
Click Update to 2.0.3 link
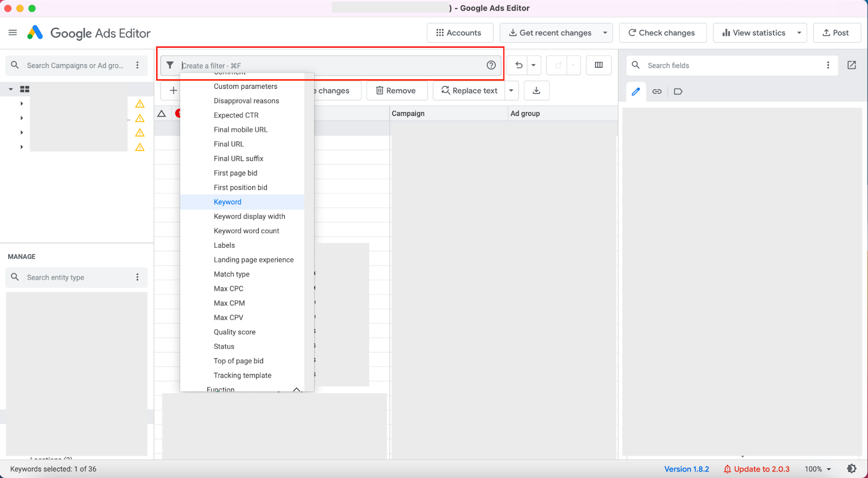pyautogui.click(x=756, y=469)
